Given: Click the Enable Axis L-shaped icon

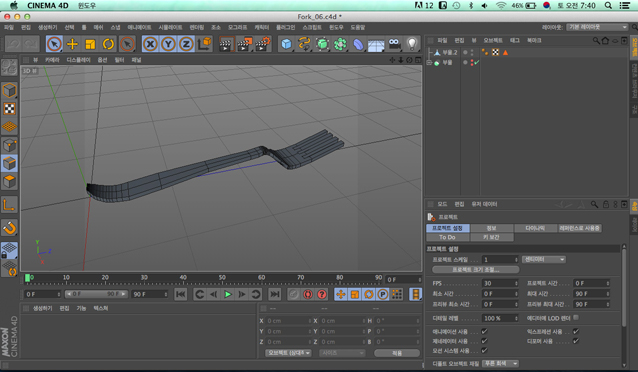Looking at the screenshot, I should click(x=9, y=204).
